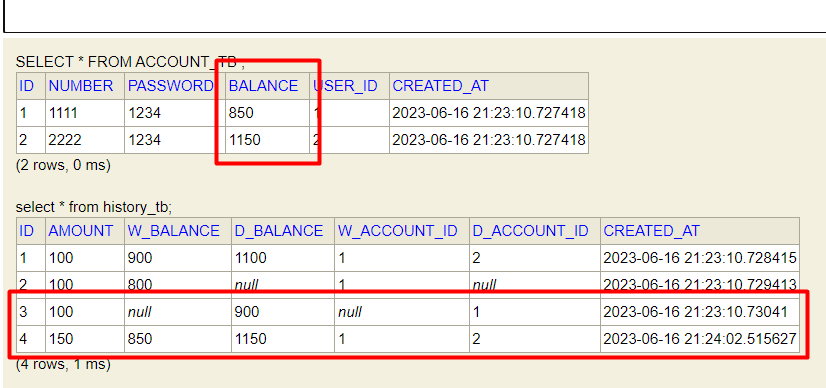
Task: Click the 'select * from history_tb;' query text
Action: (94, 207)
